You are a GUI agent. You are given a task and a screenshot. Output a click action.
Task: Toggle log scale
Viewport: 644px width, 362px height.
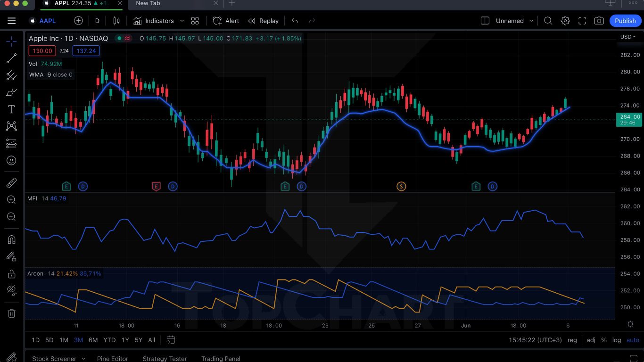click(617, 340)
